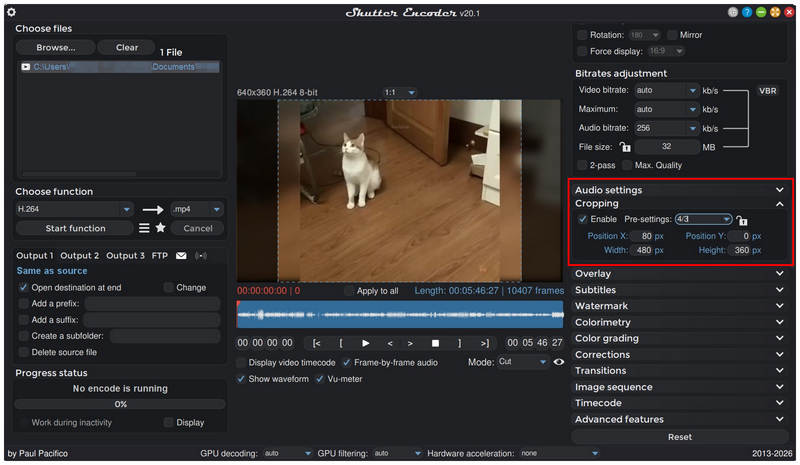Uncheck the Enable cropping checkbox
This screenshot has height=465, width=800.
(582, 219)
